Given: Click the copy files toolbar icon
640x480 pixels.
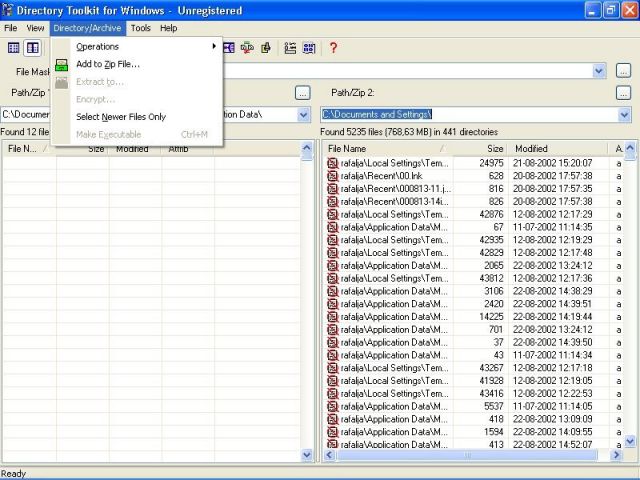Looking at the screenshot, I should coord(266,48).
